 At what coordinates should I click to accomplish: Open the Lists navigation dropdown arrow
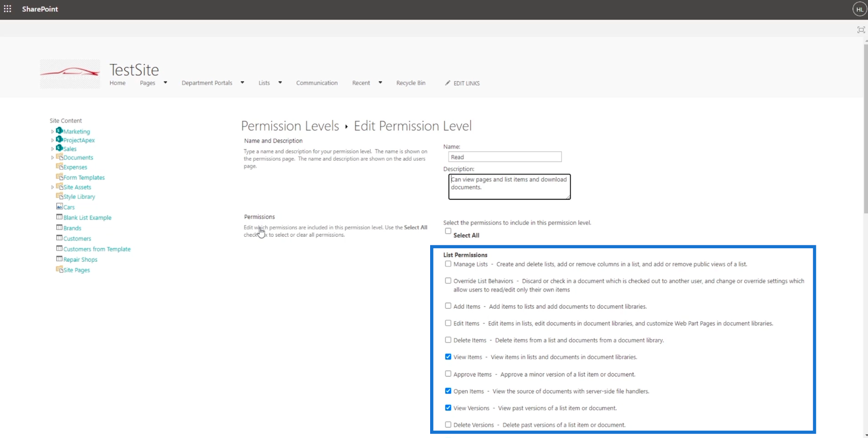[280, 83]
